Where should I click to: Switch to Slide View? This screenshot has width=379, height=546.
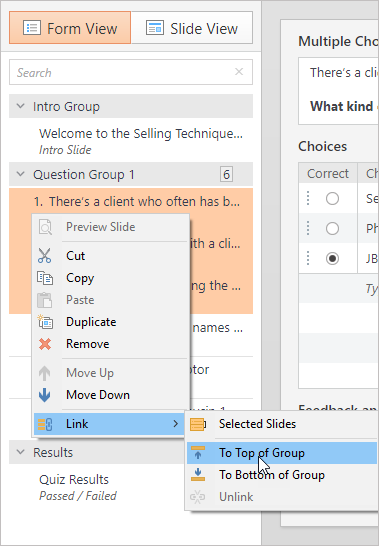pyautogui.click(x=192, y=28)
